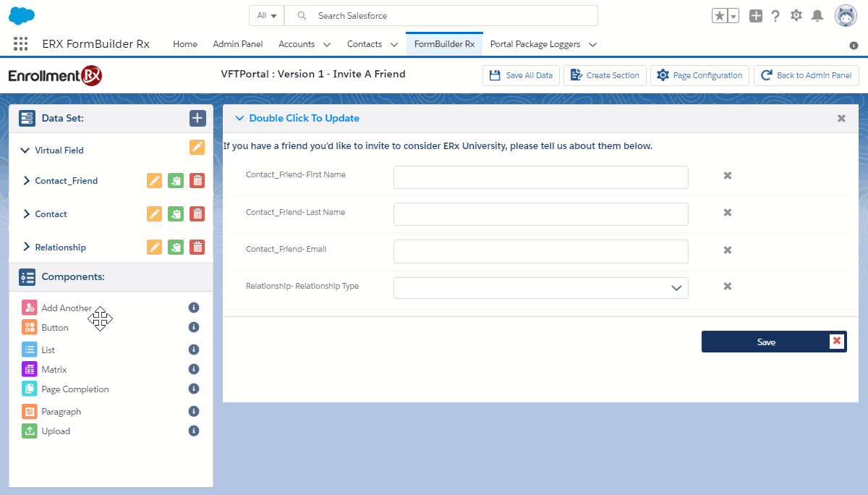Clone the Contact data set

[x=176, y=214]
